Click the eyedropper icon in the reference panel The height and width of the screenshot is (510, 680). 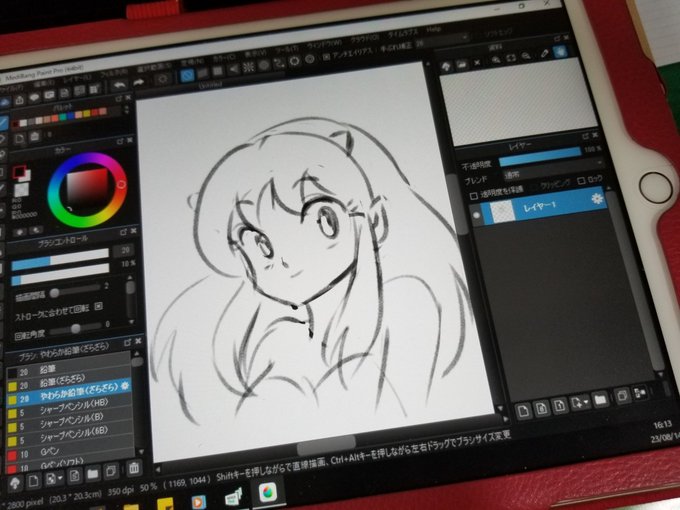click(545, 54)
